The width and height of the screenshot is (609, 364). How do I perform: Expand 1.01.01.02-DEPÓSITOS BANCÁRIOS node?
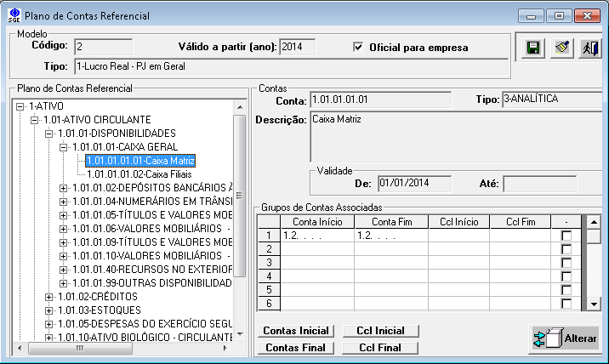coord(63,188)
